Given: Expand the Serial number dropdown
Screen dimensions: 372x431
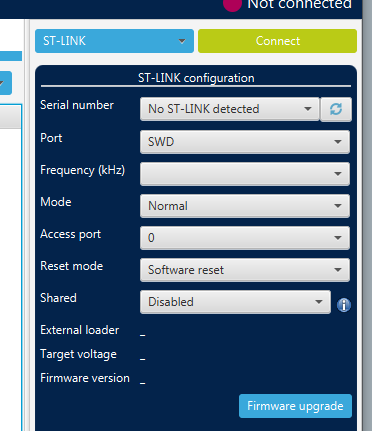Looking at the screenshot, I should pos(230,109).
